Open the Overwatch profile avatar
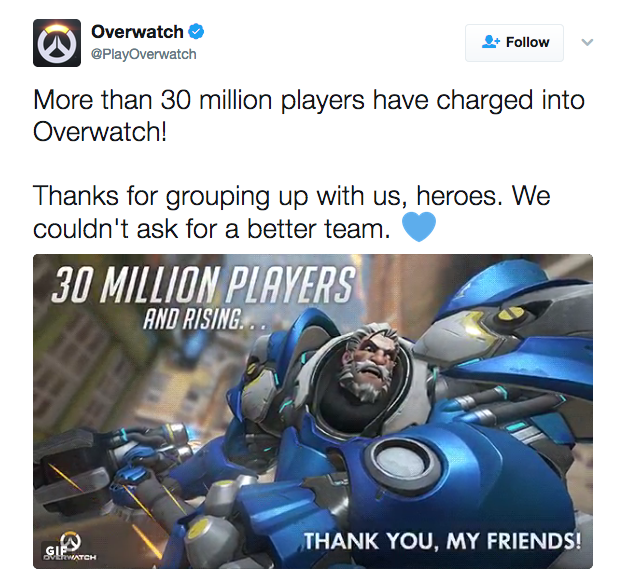 tap(57, 43)
